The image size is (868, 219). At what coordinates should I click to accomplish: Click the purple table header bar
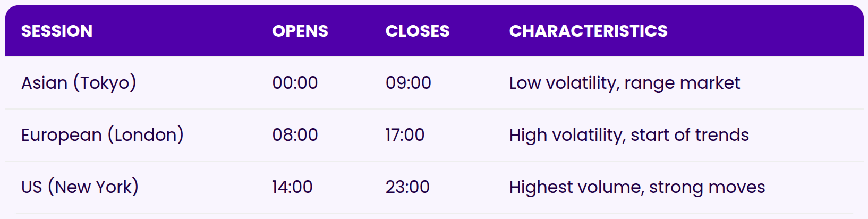coord(435,31)
